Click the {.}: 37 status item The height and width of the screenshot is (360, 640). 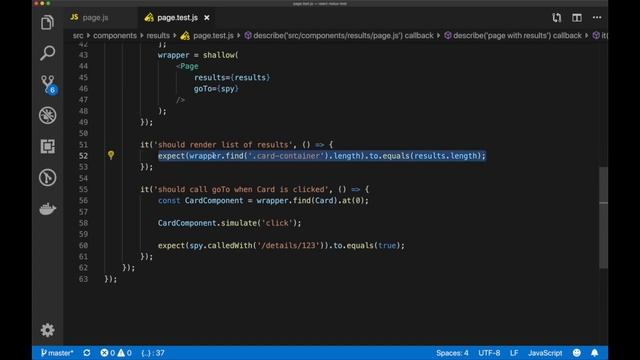pos(153,353)
